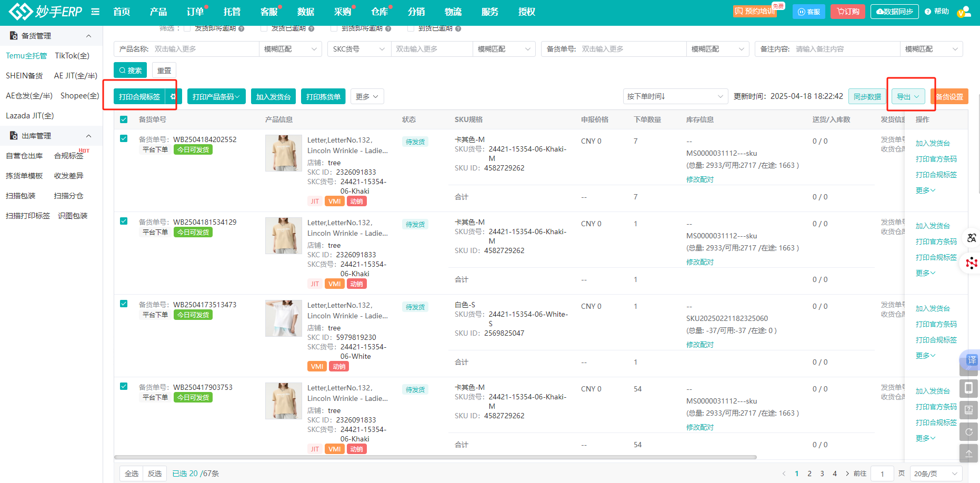
Task: Open the gear settings next to 打印合规标签
Action: (173, 97)
